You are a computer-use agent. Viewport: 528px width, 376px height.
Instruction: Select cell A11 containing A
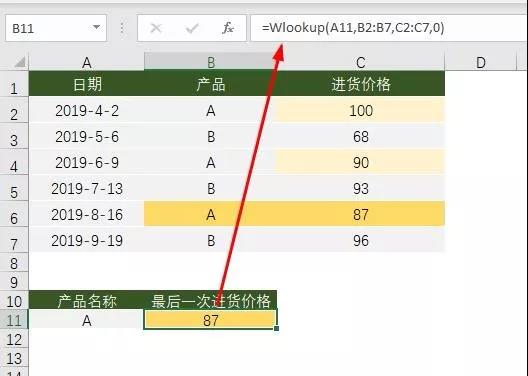click(x=87, y=320)
